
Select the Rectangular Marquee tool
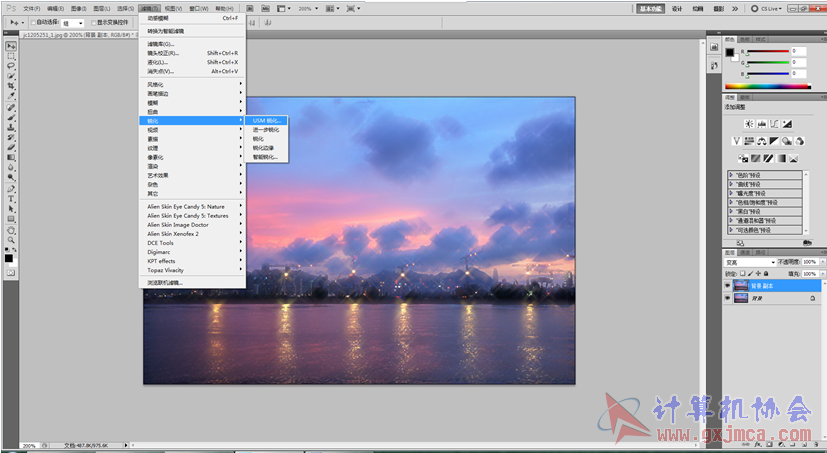pos(11,56)
